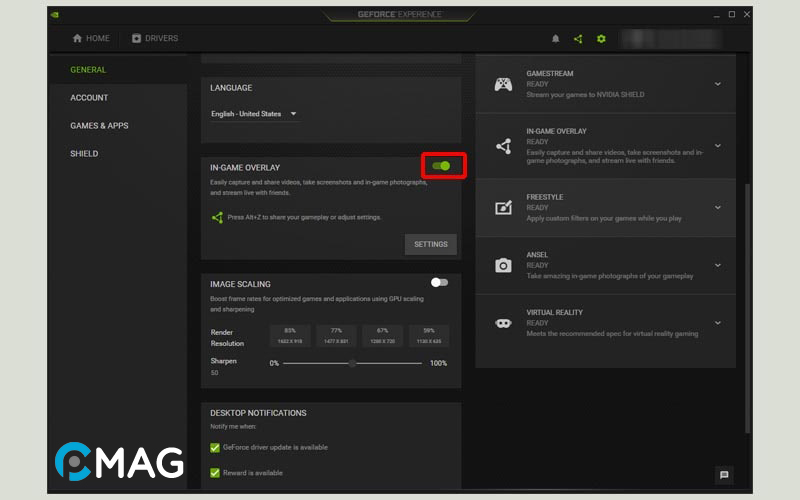Screen dimensions: 800x500
Task: Click the Sharpen slider handle
Action: click(352, 363)
